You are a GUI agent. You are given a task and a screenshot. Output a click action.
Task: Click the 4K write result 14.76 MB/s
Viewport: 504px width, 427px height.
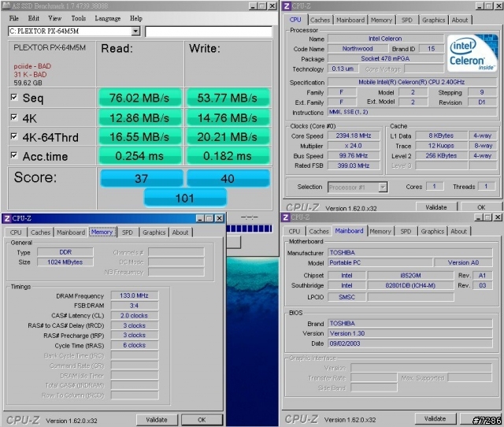click(x=228, y=118)
